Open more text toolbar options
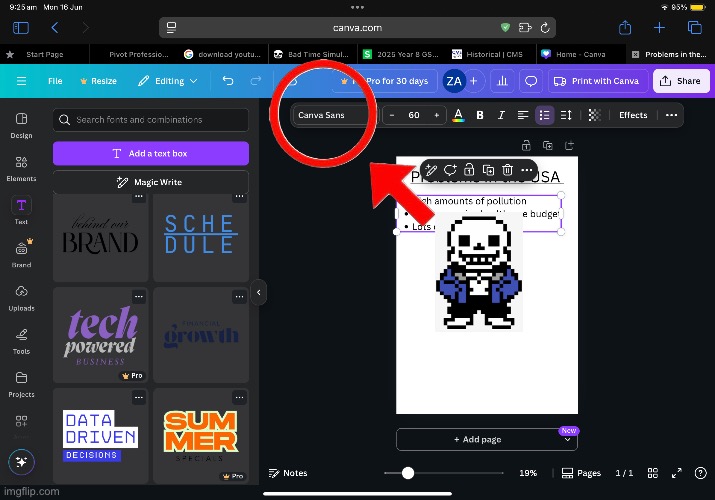This screenshot has height=500, width=715. 671,115
